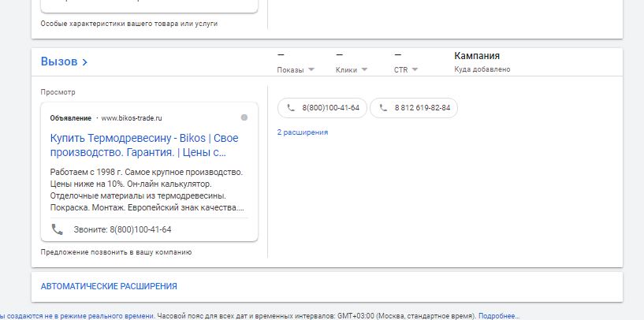The width and height of the screenshot is (644, 320).
Task: Open the Вызов extension section heading
Action: click(x=64, y=62)
